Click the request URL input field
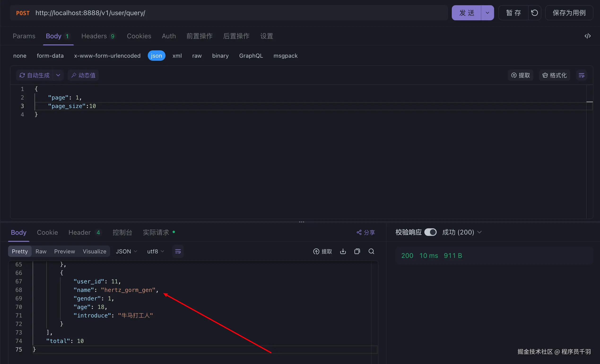 tap(239, 13)
